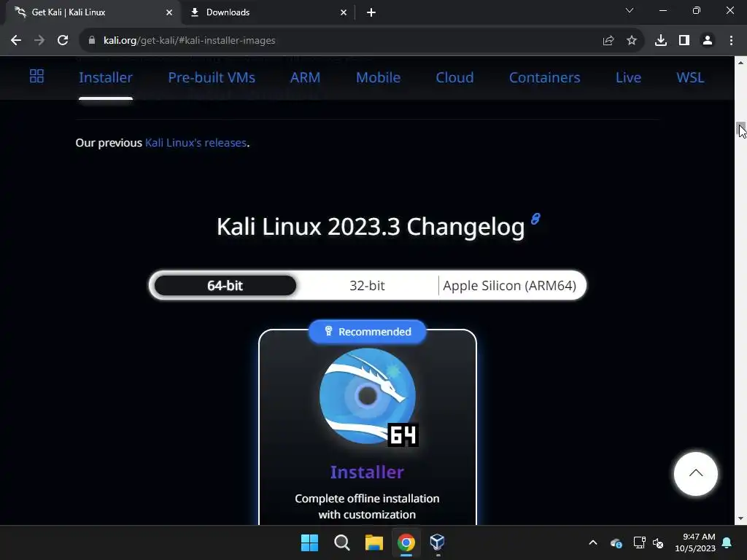Open the Installer card title

367,472
